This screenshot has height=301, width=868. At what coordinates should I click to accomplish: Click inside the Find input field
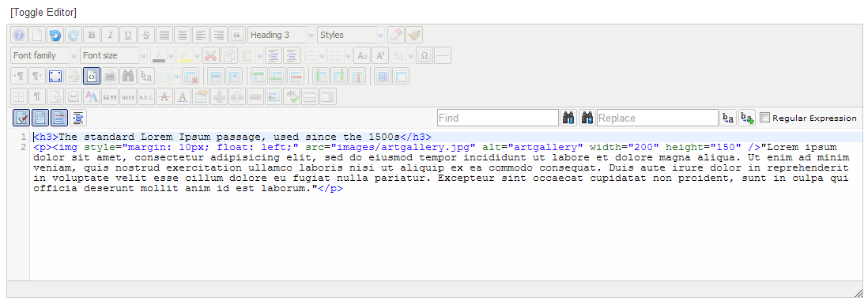click(498, 118)
